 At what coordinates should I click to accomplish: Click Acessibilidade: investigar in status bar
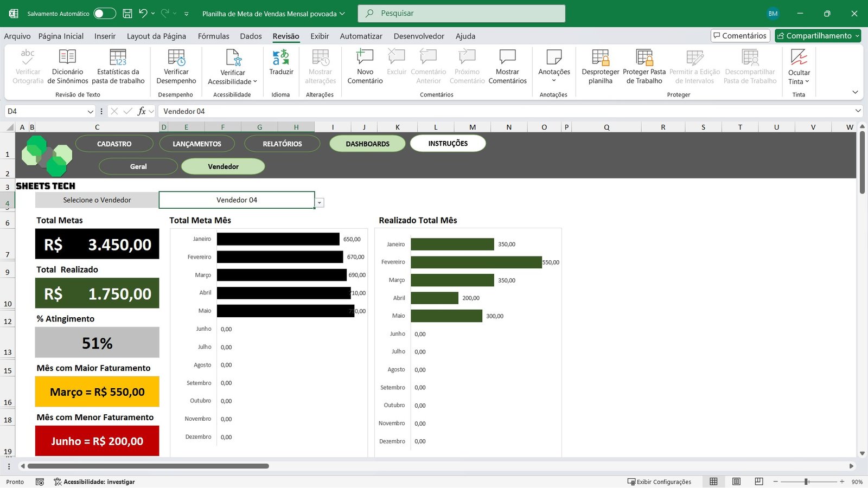pyautogui.click(x=94, y=481)
